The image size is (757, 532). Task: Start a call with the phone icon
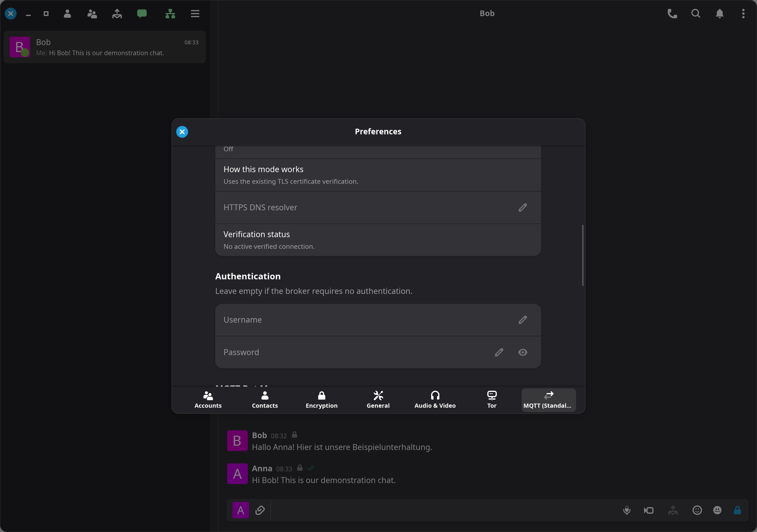672,14
